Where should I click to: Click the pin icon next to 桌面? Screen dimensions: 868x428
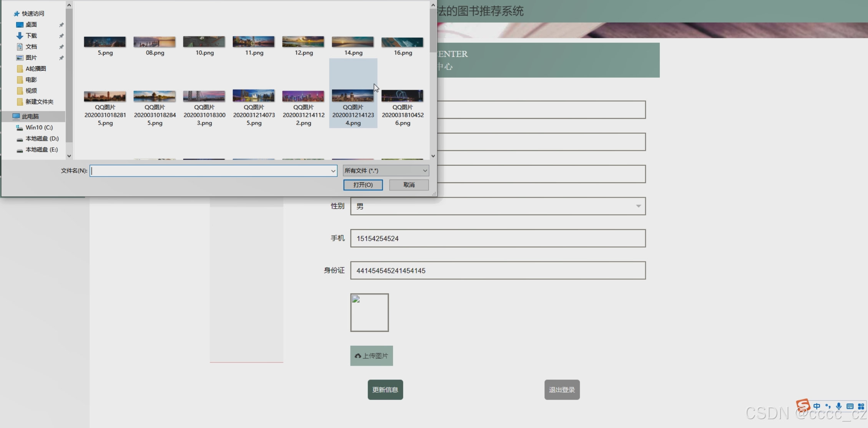61,25
